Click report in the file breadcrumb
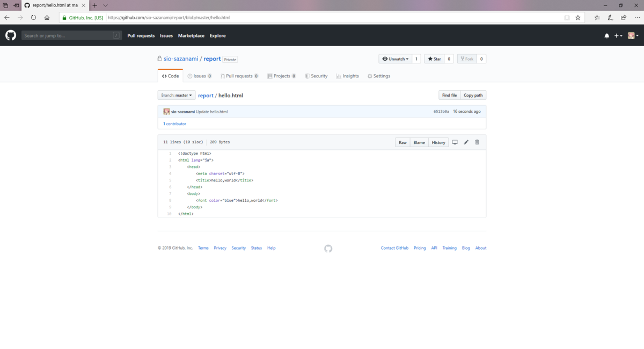Image resolution: width=644 pixels, height=349 pixels. (x=206, y=96)
